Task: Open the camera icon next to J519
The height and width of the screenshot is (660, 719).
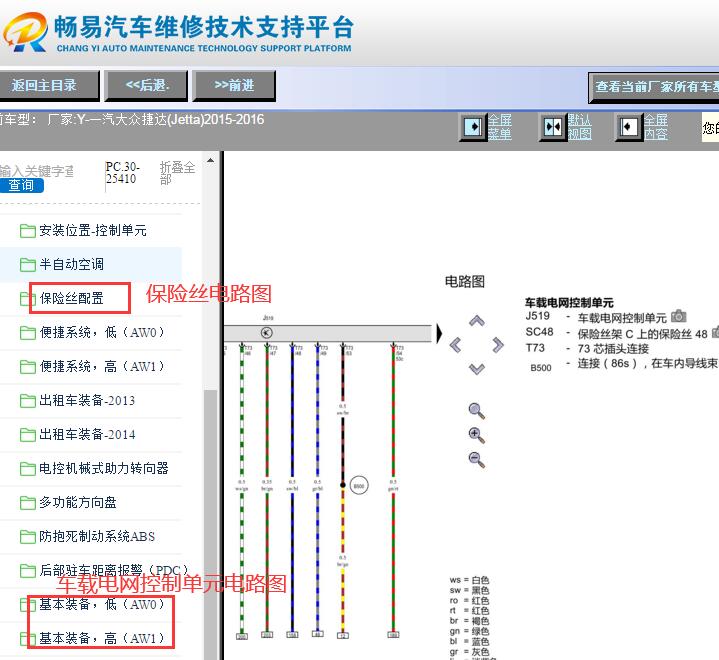Action: coord(679,316)
